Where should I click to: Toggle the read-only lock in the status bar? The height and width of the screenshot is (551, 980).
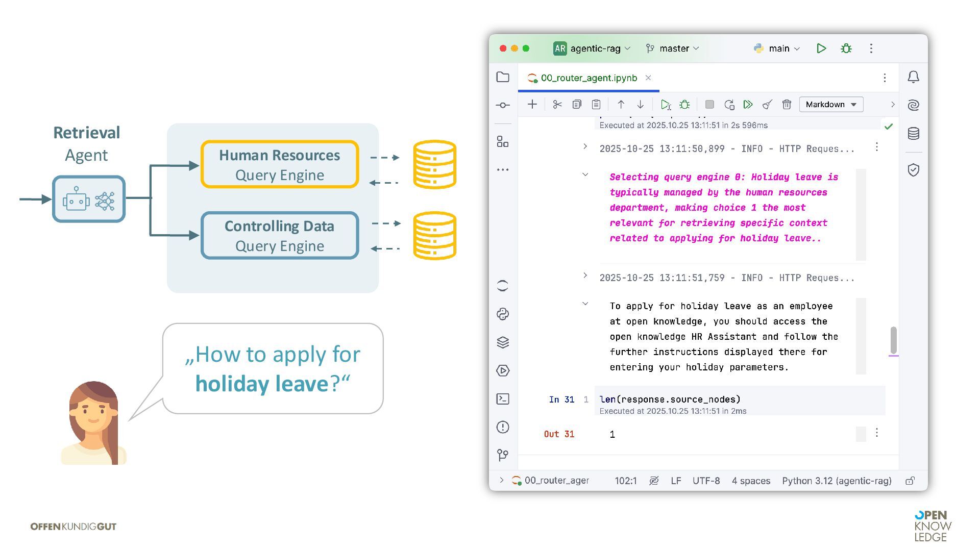point(910,481)
